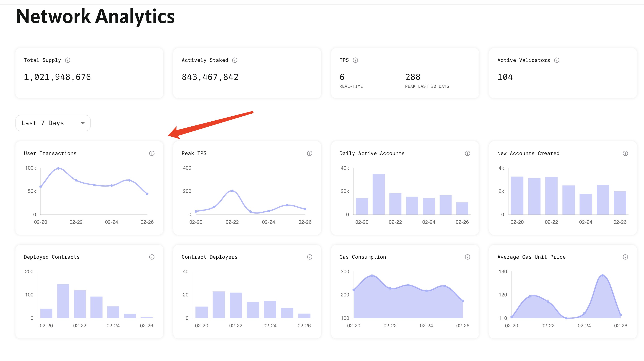
Task: Click Contract Deployers info icon
Action: [309, 257]
